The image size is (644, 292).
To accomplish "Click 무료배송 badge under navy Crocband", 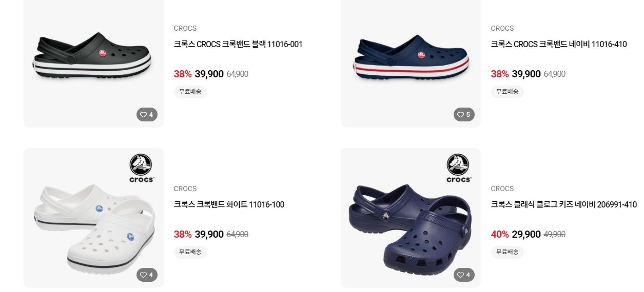I will pos(508,92).
